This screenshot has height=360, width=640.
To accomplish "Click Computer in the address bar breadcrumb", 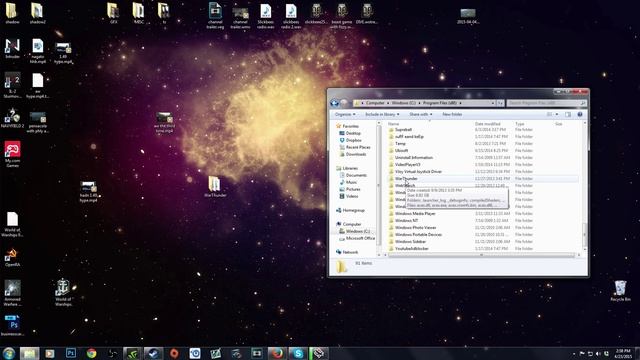I will click(375, 103).
